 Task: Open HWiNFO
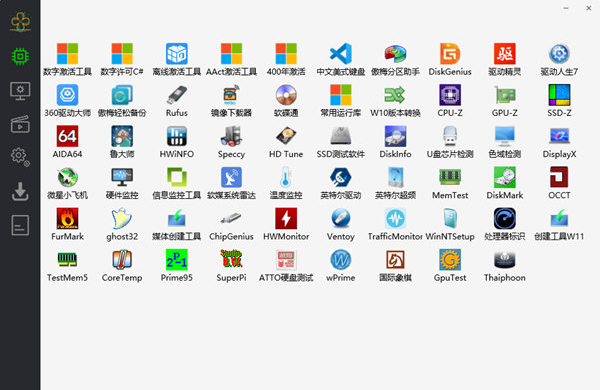(x=177, y=142)
